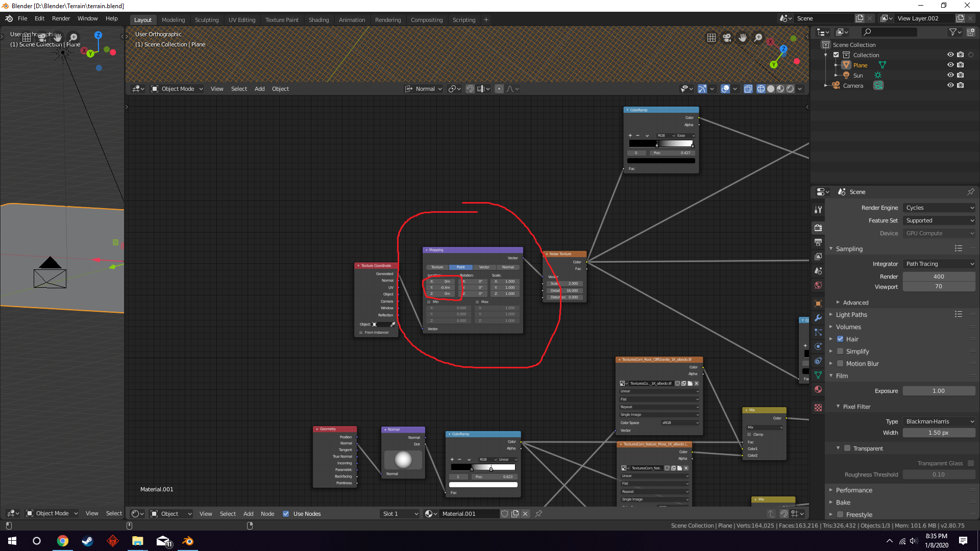Uncheck the Use Nodes checkbox

pos(286,514)
